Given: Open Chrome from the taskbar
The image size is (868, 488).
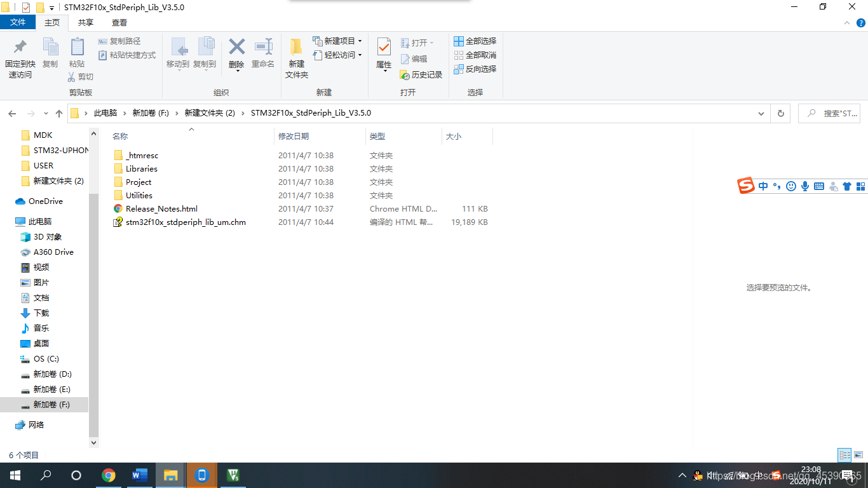Looking at the screenshot, I should [109, 475].
